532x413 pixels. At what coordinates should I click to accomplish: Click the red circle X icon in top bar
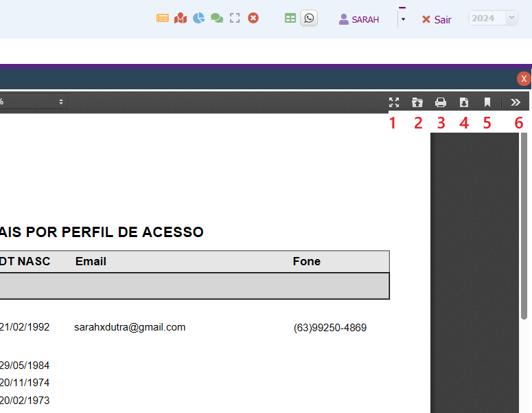[253, 19]
